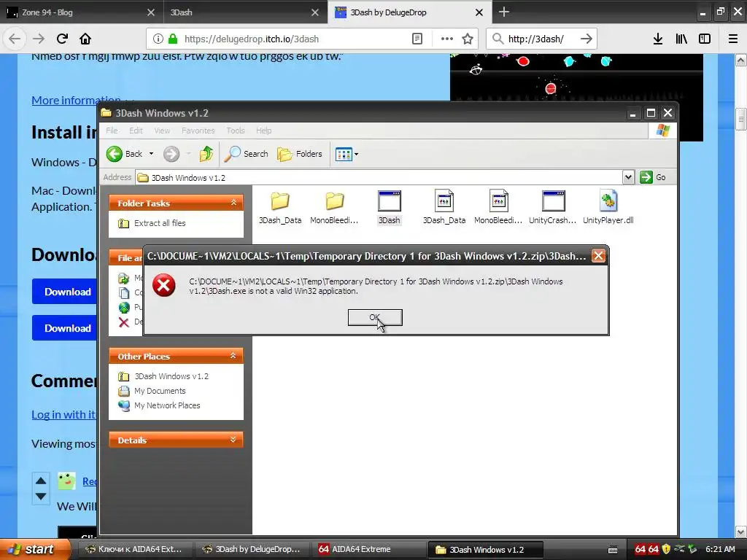Image resolution: width=747 pixels, height=560 pixels.
Task: Click the search box containing http://3dash/
Action: point(541,39)
